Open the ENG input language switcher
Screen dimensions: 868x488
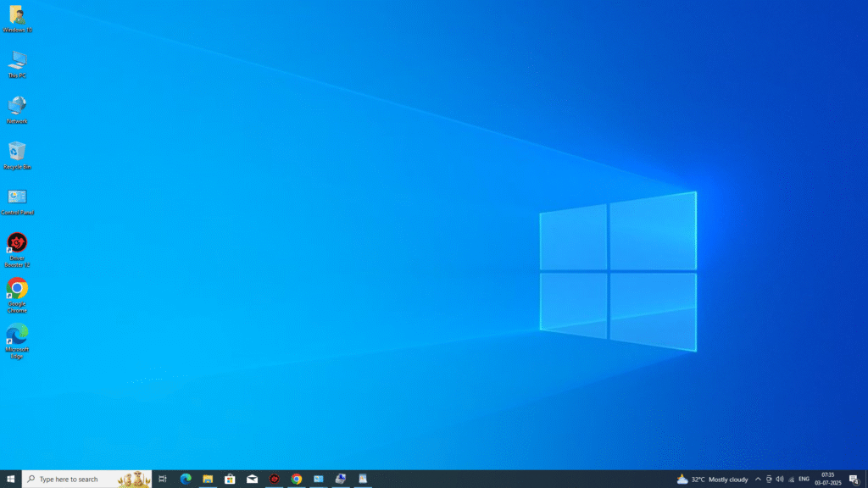[x=804, y=480]
